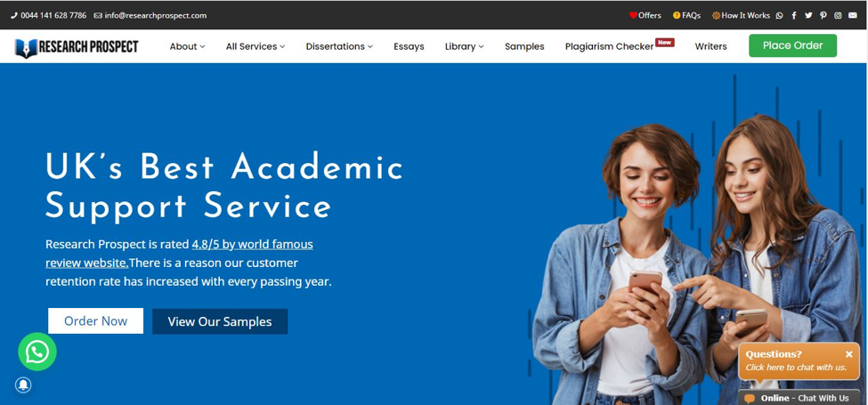Close the Questions chat popup
The width and height of the screenshot is (868, 405).
tap(848, 354)
